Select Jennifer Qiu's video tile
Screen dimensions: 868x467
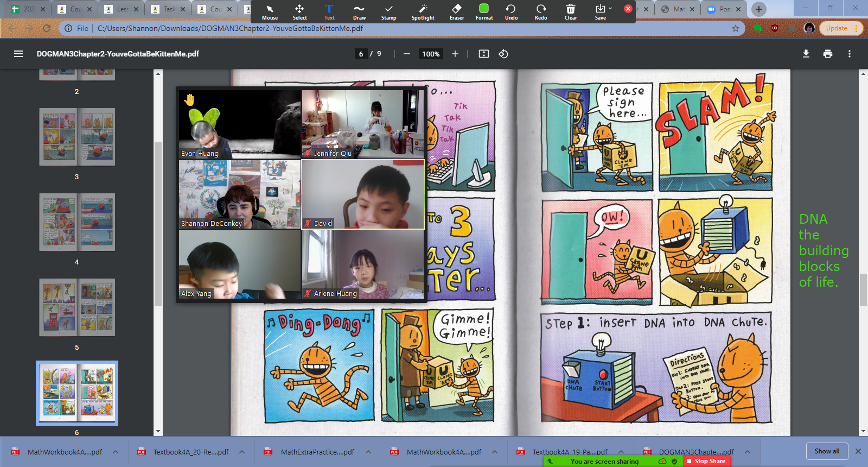pyautogui.click(x=363, y=124)
